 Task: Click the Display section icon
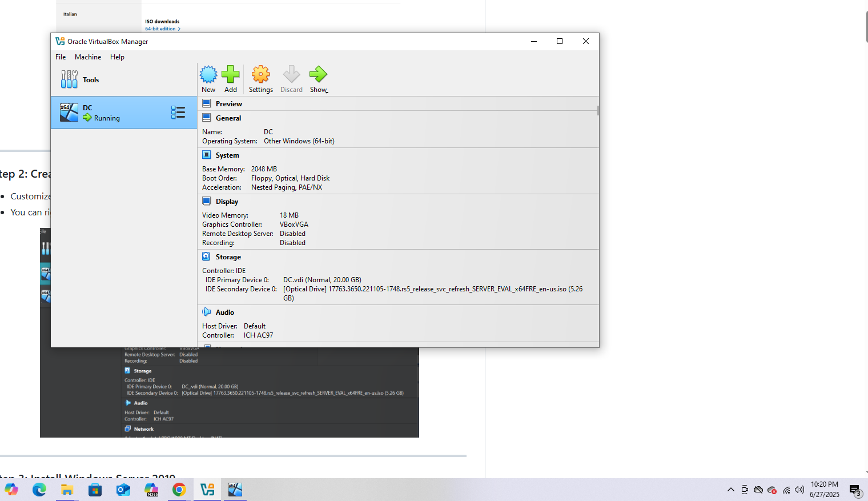click(207, 201)
